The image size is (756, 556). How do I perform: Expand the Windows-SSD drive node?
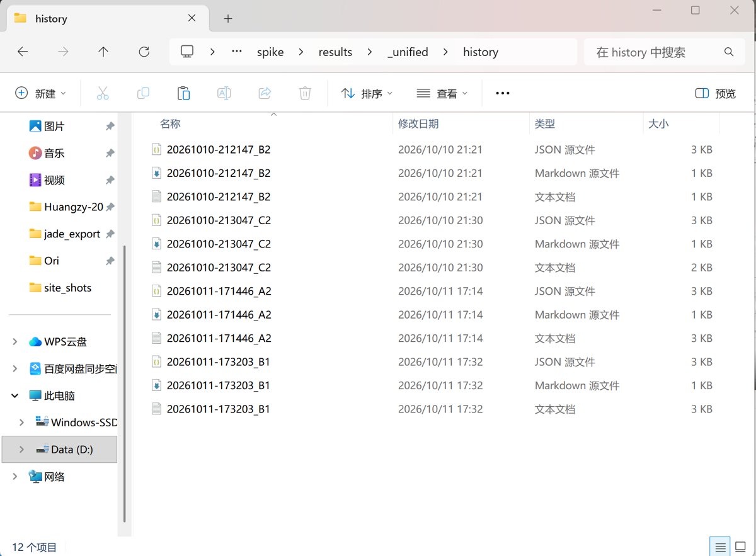(22, 423)
